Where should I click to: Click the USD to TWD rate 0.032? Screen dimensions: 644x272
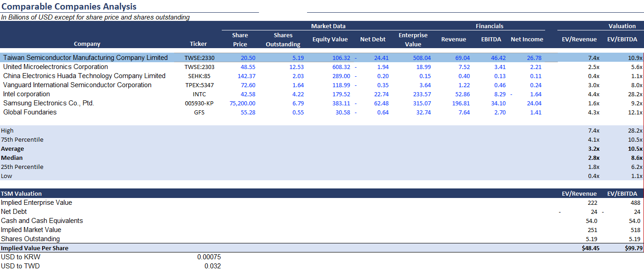coord(212,266)
